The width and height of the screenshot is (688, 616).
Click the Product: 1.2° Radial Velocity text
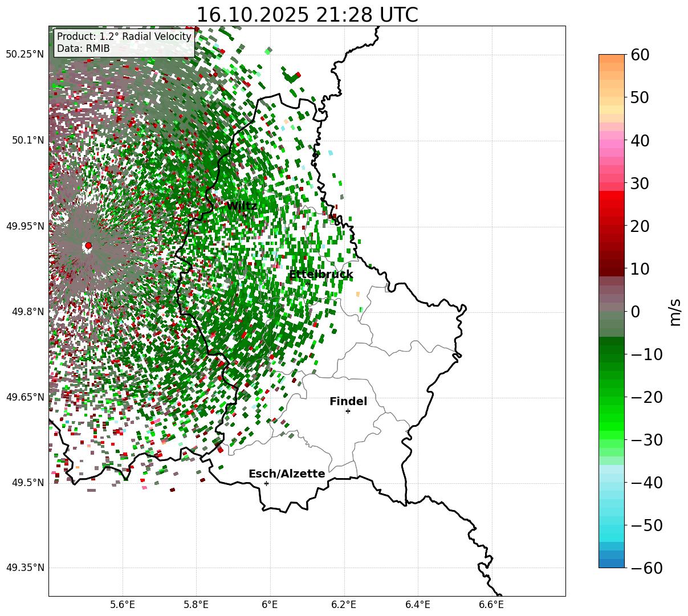124,36
